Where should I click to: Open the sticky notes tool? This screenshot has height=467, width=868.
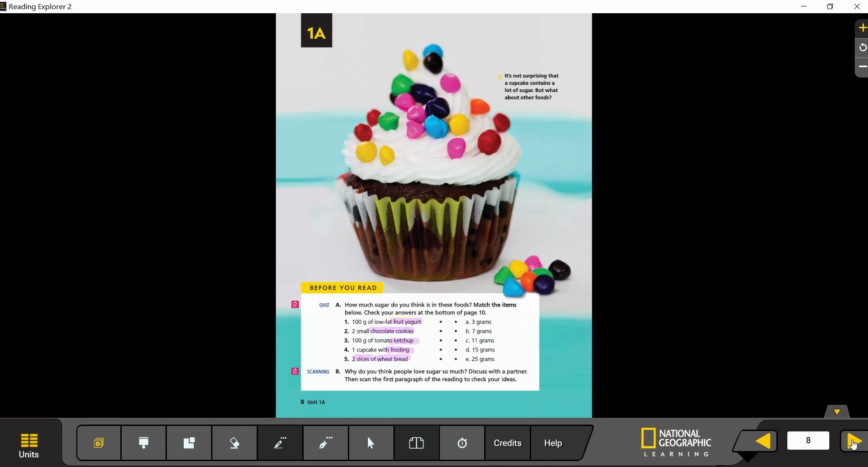(x=189, y=443)
